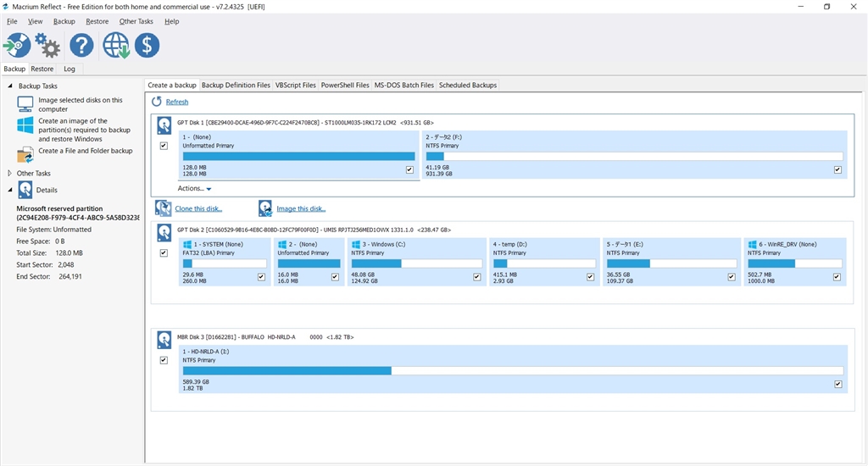This screenshot has height=466, width=868.
Task: Open the Other Tasks menu
Action: (x=136, y=21)
